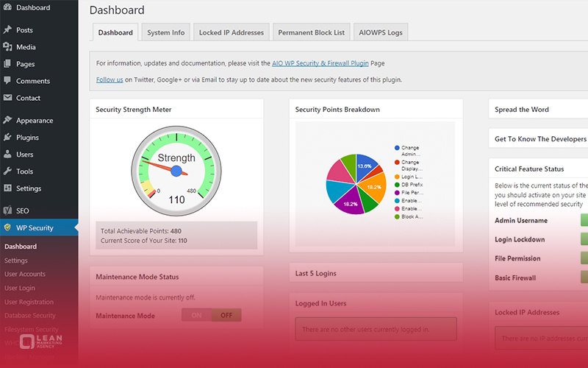Click the Media icon in sidebar
The image size is (588, 368).
click(7, 46)
